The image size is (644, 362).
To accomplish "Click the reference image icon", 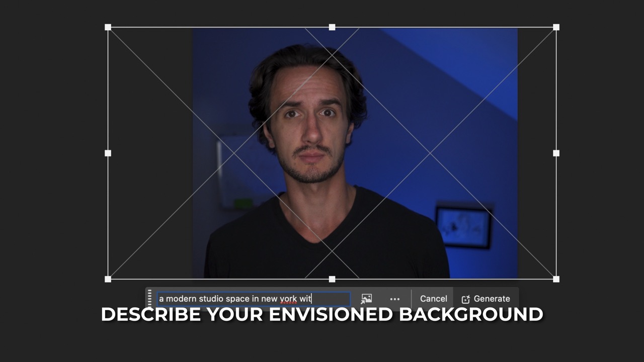I will tap(366, 299).
